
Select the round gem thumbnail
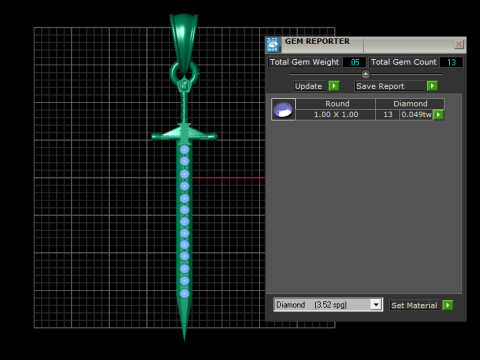[283, 109]
